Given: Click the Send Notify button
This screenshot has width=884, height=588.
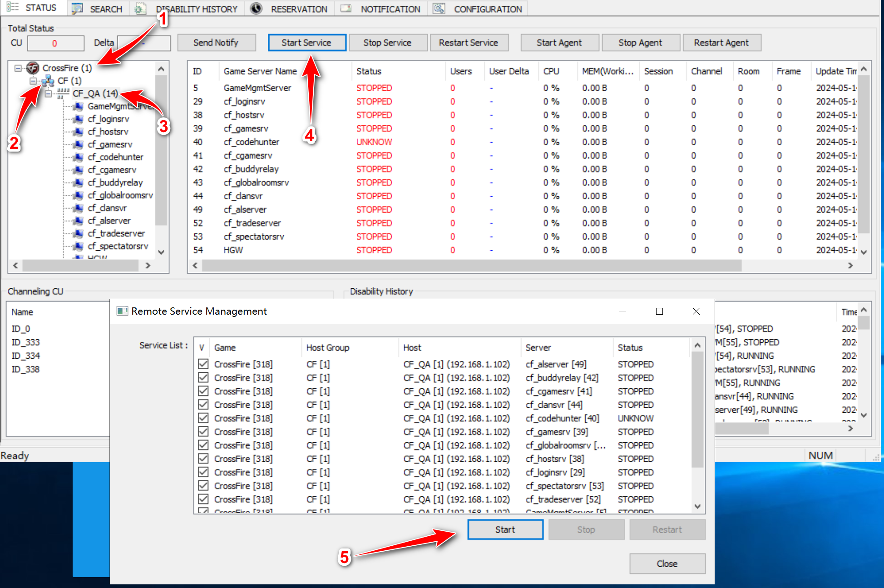Looking at the screenshot, I should [216, 43].
